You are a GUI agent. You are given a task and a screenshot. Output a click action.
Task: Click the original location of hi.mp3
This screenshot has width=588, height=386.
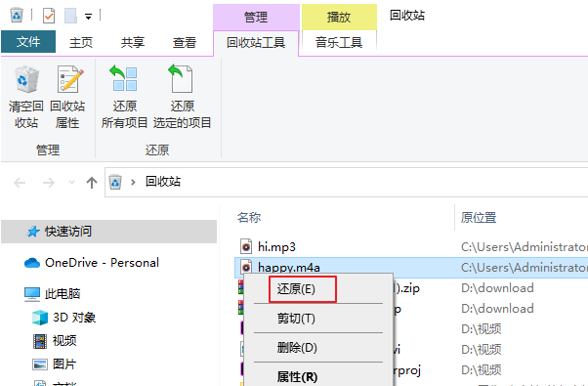click(525, 247)
